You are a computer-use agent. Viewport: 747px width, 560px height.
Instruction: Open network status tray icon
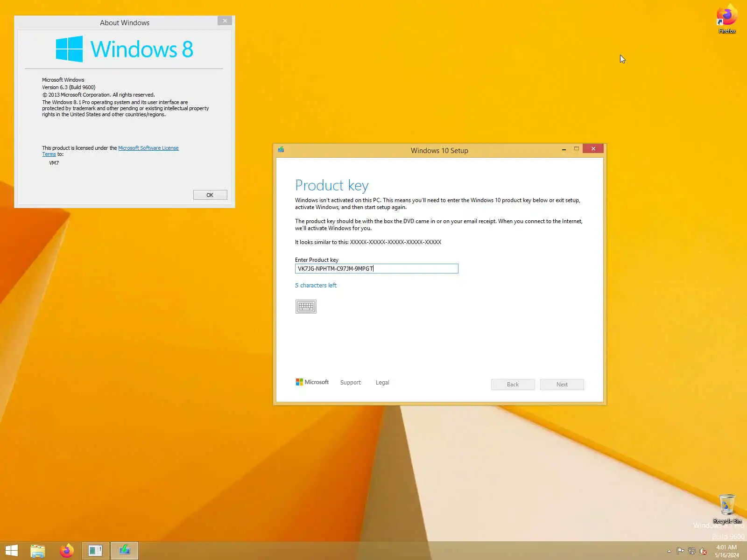691,551
